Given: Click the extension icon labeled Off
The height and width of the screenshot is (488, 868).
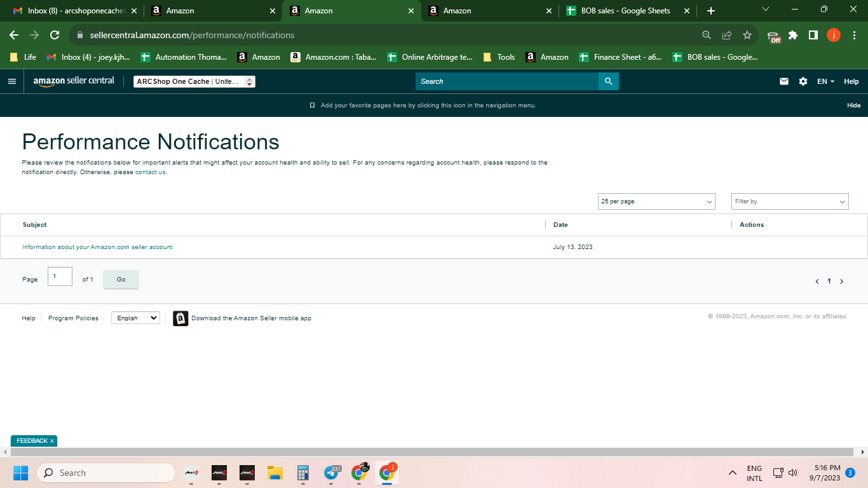Looking at the screenshot, I should coord(773,36).
